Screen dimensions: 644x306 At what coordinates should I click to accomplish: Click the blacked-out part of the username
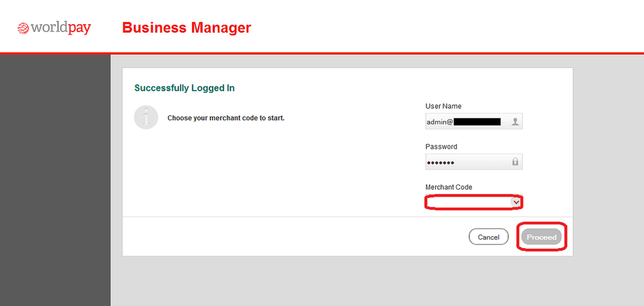pyautogui.click(x=477, y=122)
